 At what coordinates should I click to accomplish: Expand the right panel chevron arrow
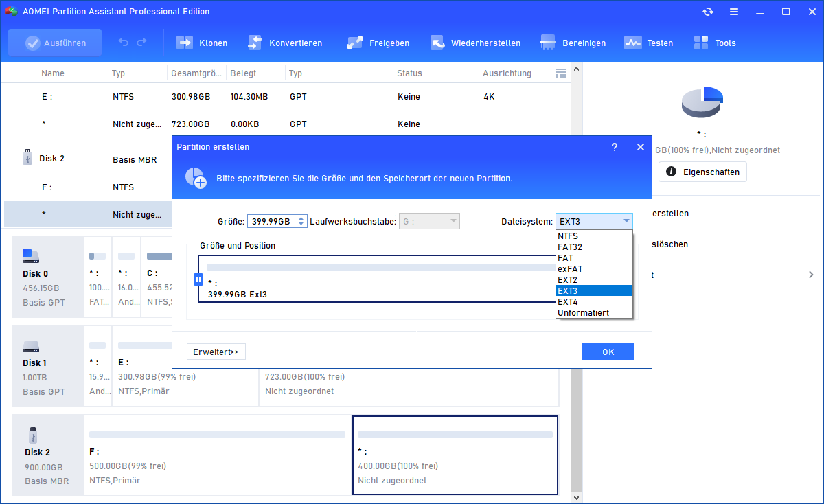(x=811, y=275)
